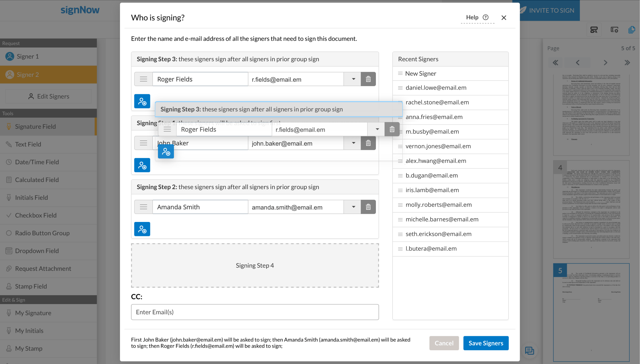Select daniel.lowe@email.em from Recent Signers
This screenshot has height=364, width=640.
tap(436, 88)
